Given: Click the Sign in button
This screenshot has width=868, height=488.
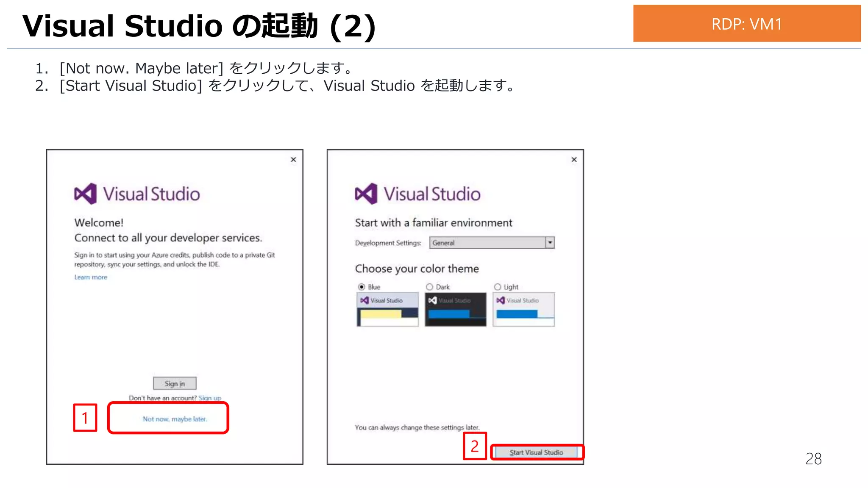Looking at the screenshot, I should tap(175, 383).
